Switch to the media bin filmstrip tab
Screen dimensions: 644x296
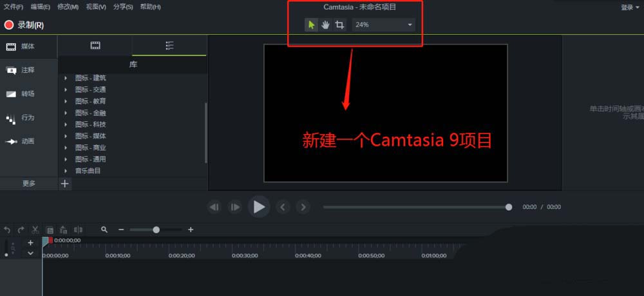coord(95,46)
